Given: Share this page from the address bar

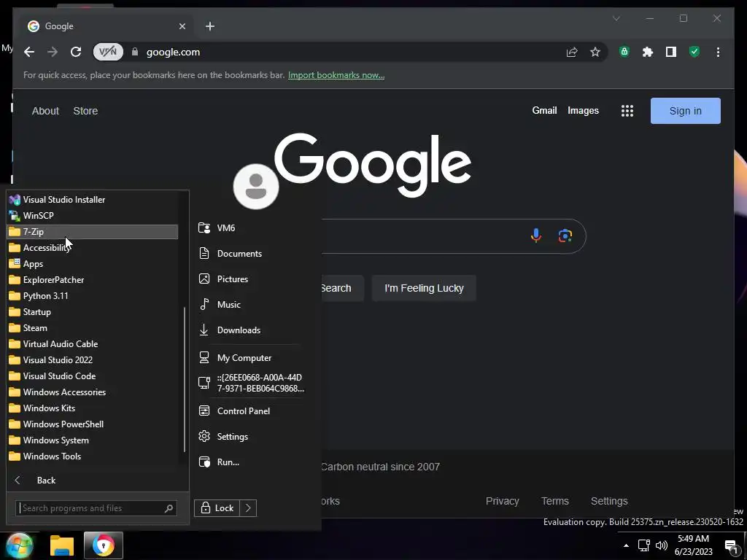Looking at the screenshot, I should (x=572, y=52).
